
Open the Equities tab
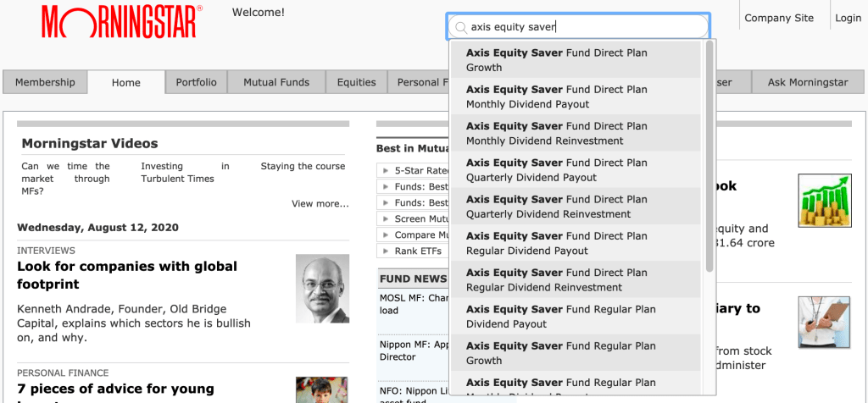click(356, 82)
